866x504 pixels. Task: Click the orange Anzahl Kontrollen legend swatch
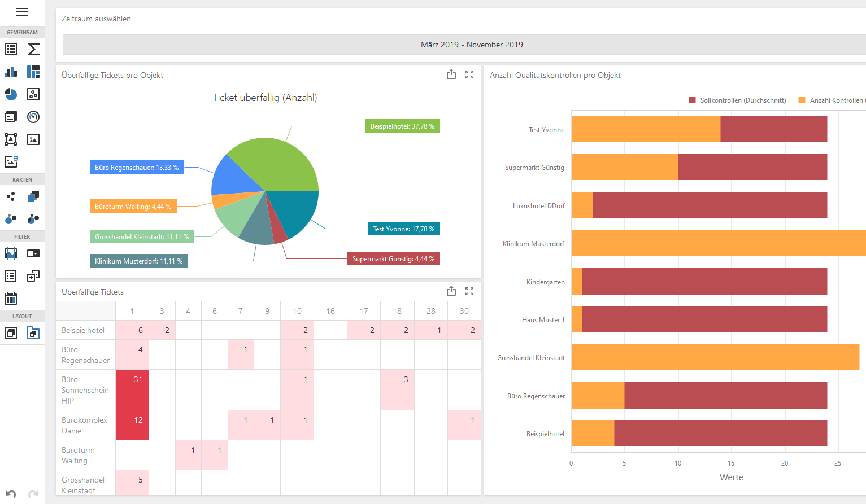(802, 100)
